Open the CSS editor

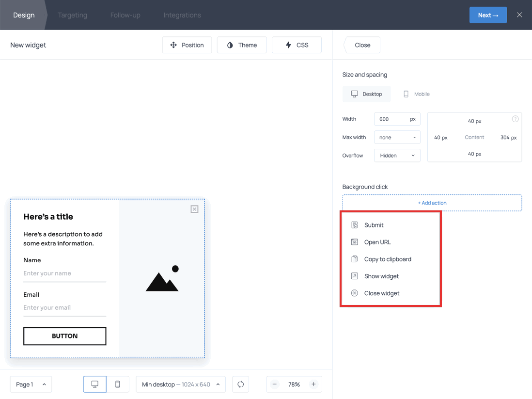(x=297, y=45)
